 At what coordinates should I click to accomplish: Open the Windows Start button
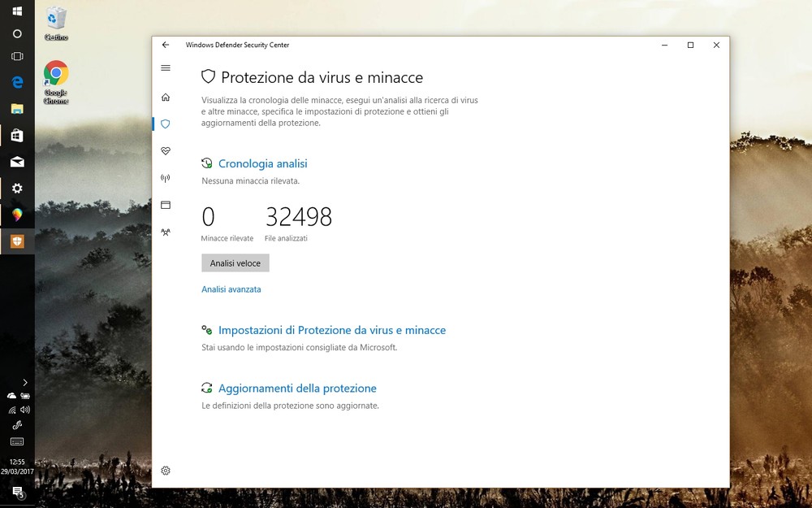click(x=17, y=11)
